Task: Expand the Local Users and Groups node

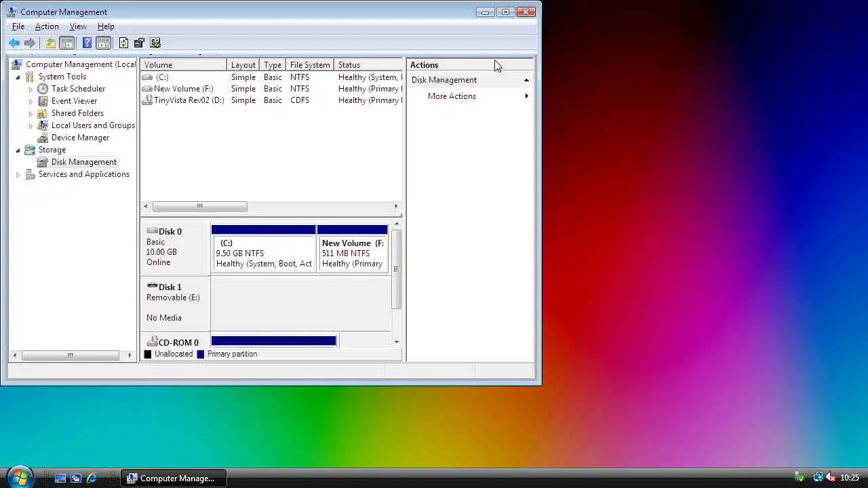Action: pyautogui.click(x=31, y=125)
